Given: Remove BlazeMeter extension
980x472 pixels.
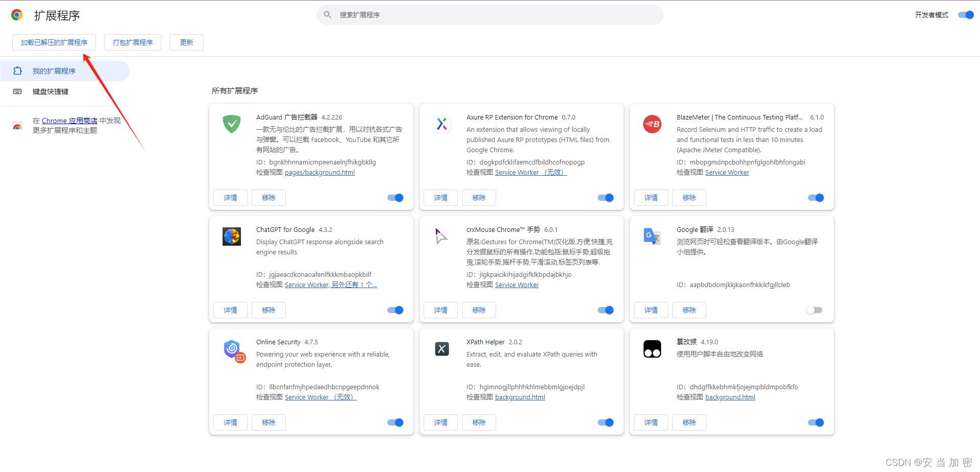Looking at the screenshot, I should point(689,198).
